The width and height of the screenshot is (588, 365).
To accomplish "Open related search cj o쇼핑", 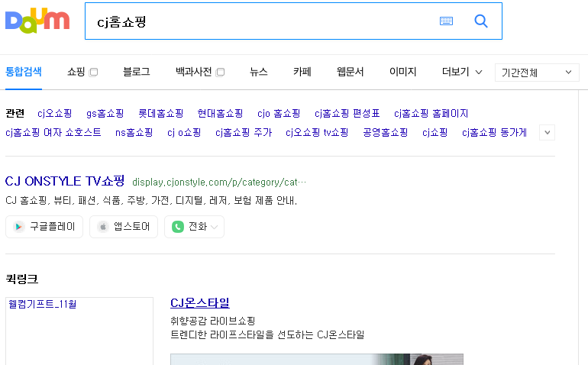I will click(x=184, y=132).
